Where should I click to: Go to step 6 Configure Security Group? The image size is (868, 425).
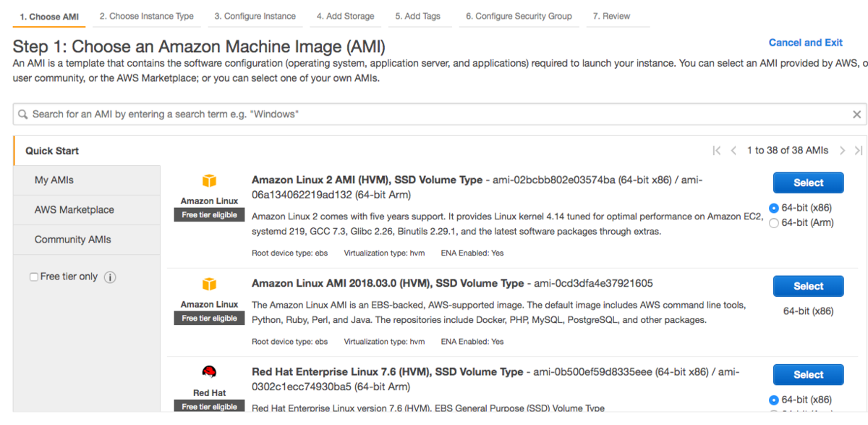(519, 16)
